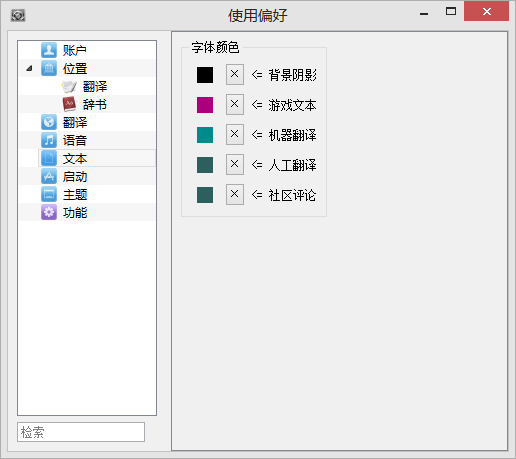Pick the magenta 游戏文本 color swatch
The width and height of the screenshot is (516, 459).
pos(205,105)
